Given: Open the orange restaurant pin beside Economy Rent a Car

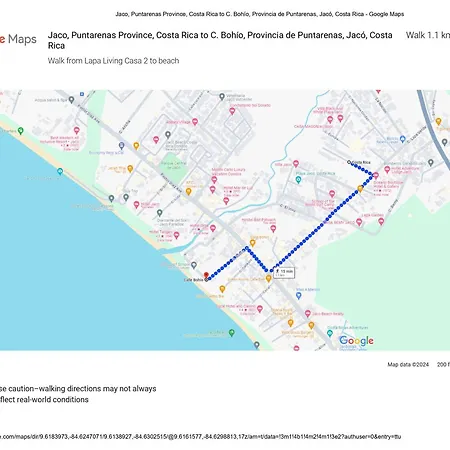Looking at the screenshot, I should pos(136,146).
